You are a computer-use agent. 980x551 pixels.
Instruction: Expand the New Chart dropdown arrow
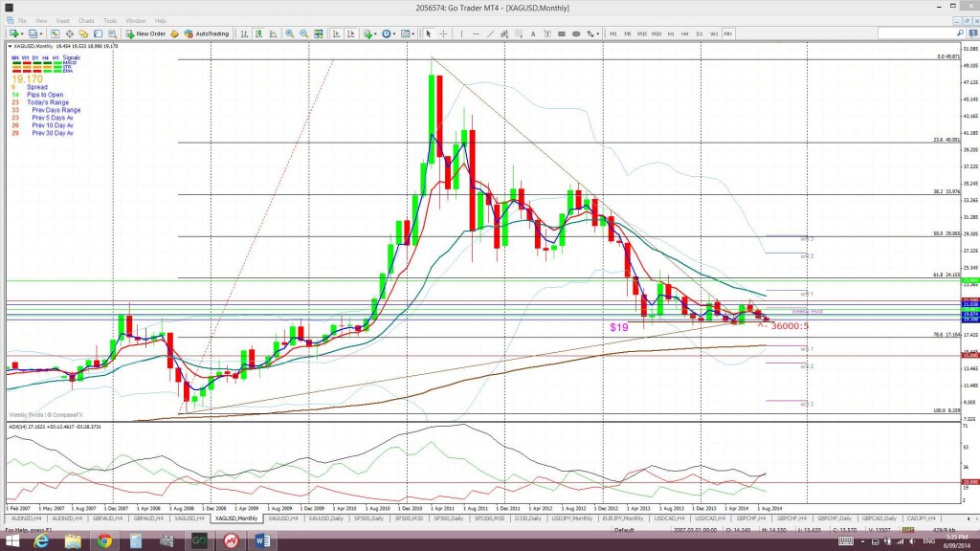21,33
